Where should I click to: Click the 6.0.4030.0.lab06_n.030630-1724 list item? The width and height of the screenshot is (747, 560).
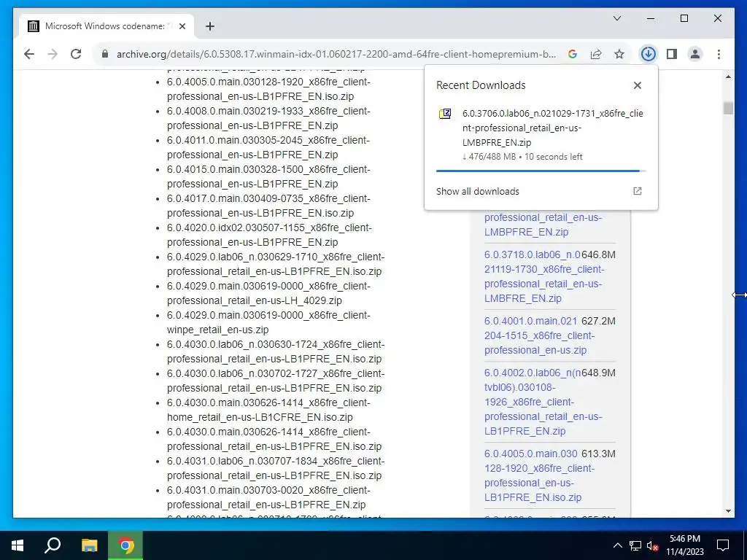[x=275, y=351]
